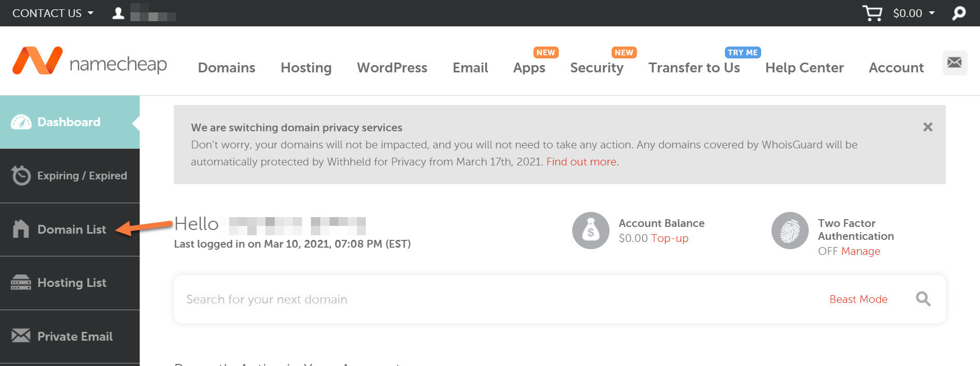Click the Domain List house icon

(x=21, y=229)
